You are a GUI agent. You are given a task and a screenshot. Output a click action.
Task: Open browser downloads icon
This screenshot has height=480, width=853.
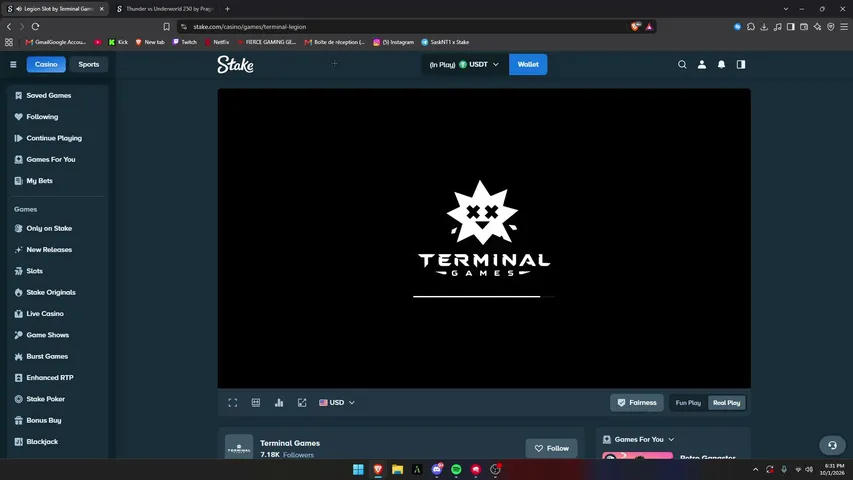764,27
